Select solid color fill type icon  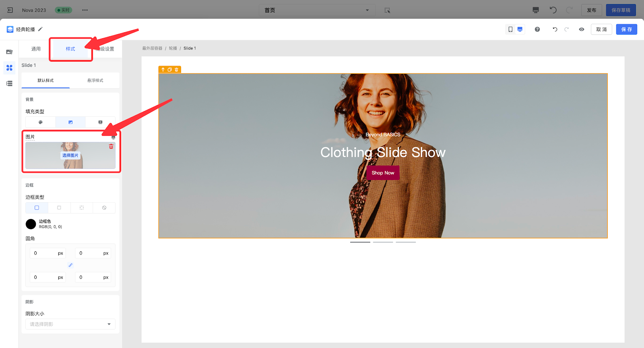[40, 122]
